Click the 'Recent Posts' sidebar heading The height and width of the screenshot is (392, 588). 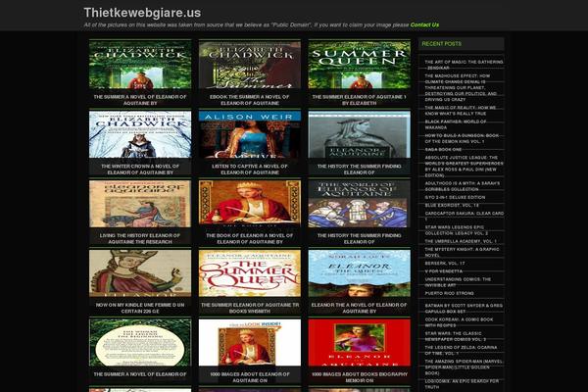441,44
